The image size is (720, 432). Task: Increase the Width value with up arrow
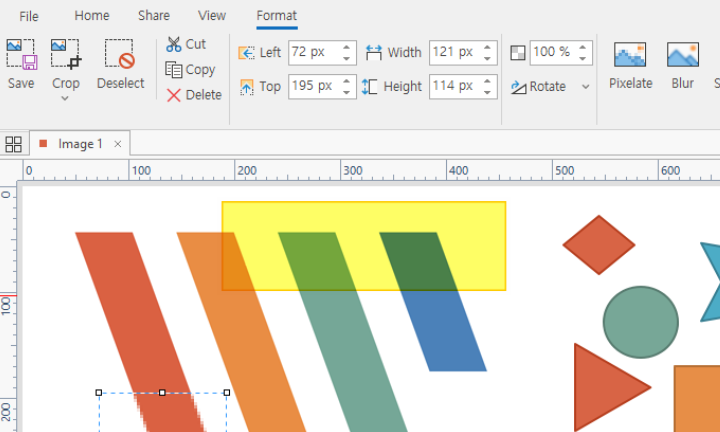[x=488, y=47]
